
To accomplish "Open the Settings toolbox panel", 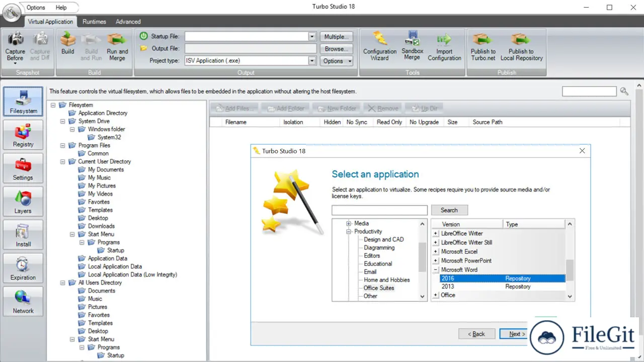I will pos(23,168).
